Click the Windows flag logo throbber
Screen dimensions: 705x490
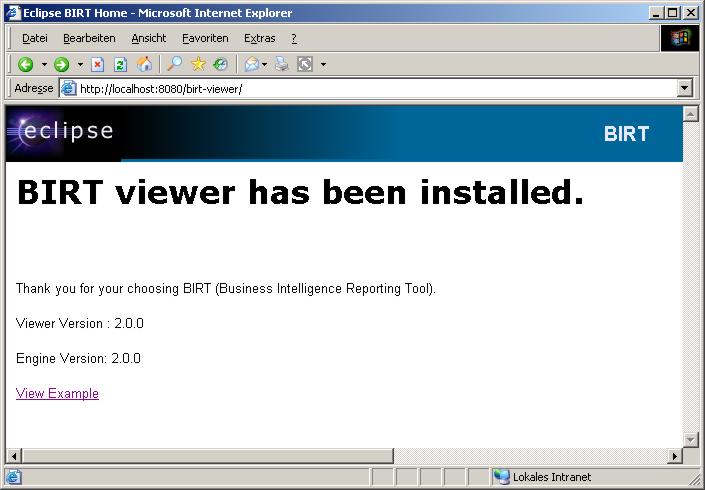click(x=680, y=38)
